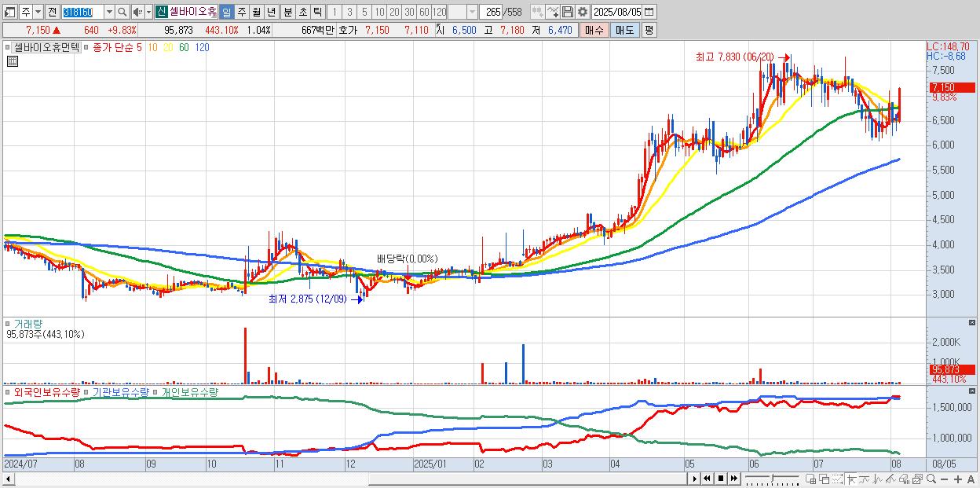
Task: Click the eraser with bars icon
Action: [x=905, y=479]
